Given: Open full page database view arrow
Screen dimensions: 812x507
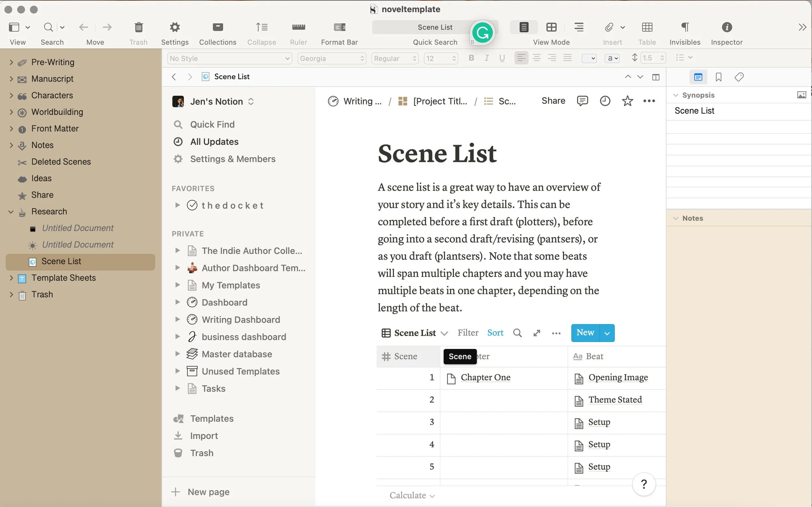Looking at the screenshot, I should [537, 333].
